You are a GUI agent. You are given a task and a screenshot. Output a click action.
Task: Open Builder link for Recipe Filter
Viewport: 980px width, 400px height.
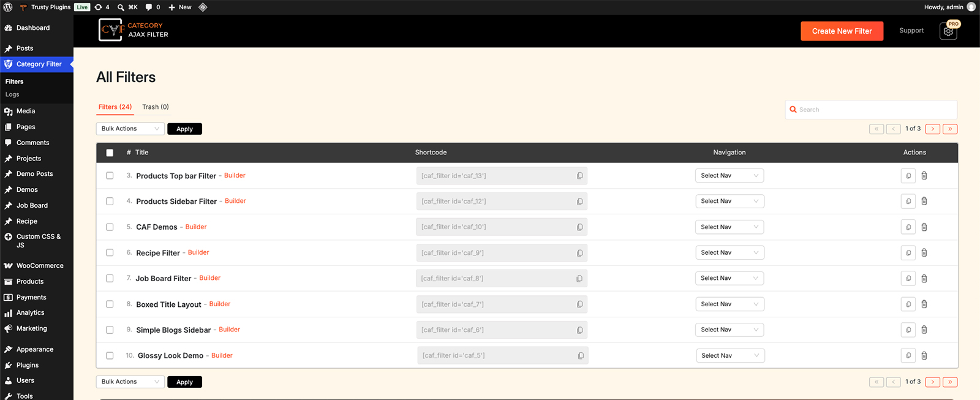point(198,252)
